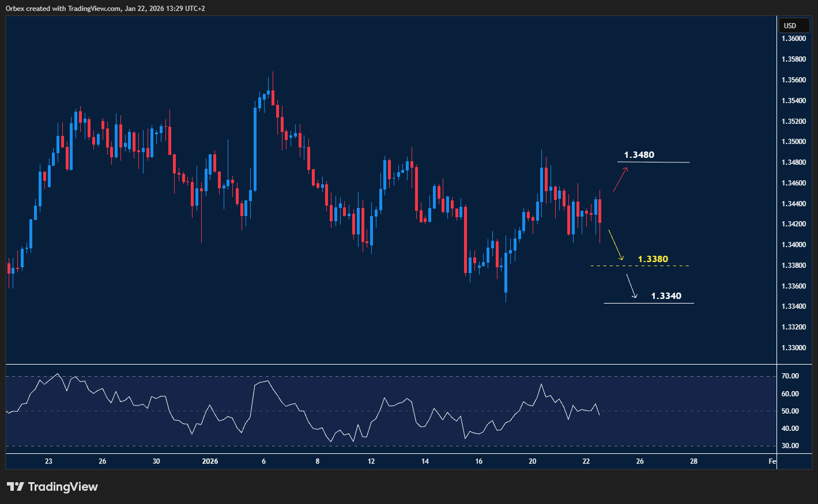Click date 23 on the time axis
Viewport: 818px width, 504px height.
pos(48,461)
